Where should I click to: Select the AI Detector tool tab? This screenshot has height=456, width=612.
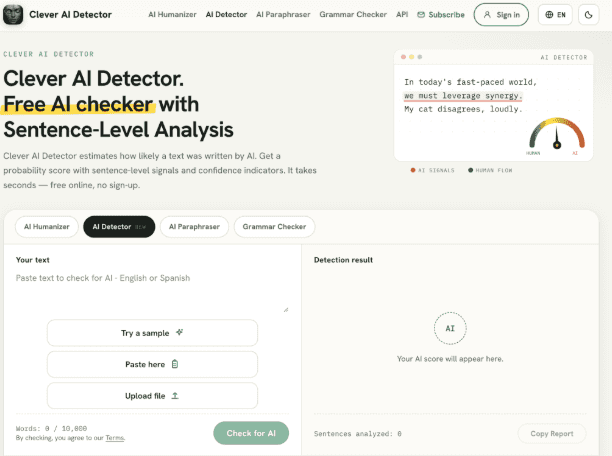[119, 227]
